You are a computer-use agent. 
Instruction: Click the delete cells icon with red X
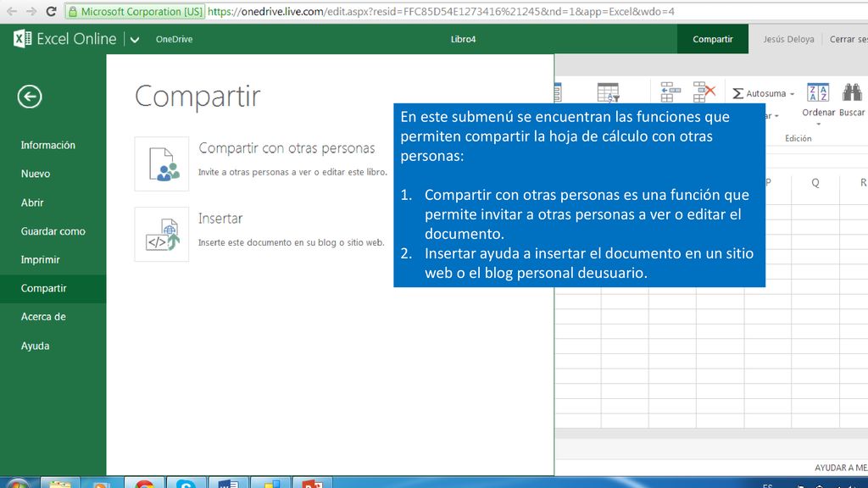pos(704,92)
